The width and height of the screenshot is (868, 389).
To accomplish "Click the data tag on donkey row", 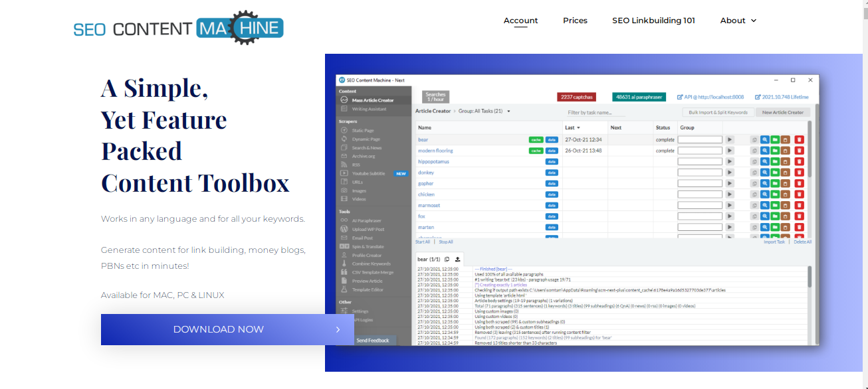I will coord(552,173).
